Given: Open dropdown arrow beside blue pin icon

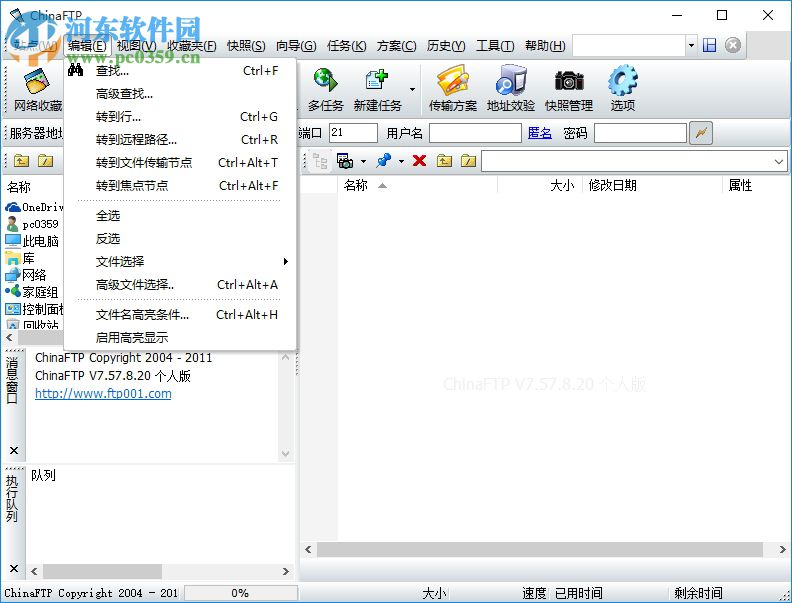Looking at the screenshot, I should pos(401,162).
